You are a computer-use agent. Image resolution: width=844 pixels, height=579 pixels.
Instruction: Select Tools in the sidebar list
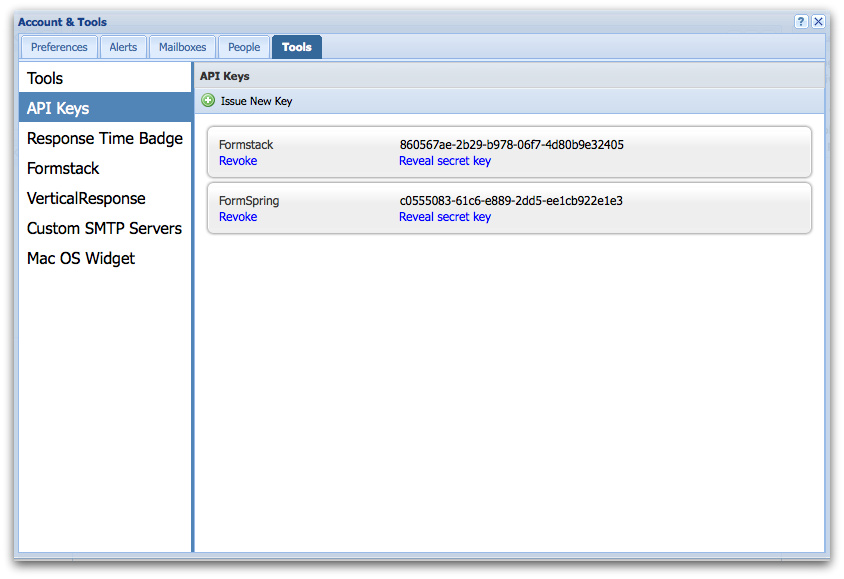click(45, 78)
